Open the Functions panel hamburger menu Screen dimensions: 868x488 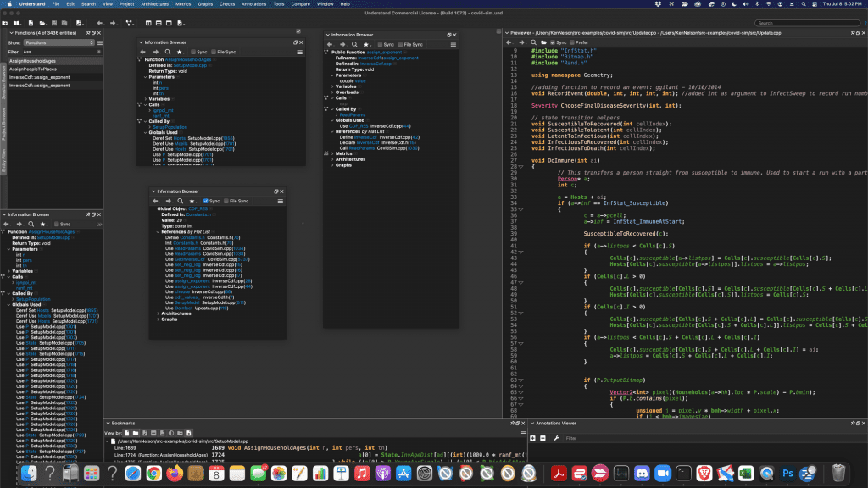tap(100, 42)
